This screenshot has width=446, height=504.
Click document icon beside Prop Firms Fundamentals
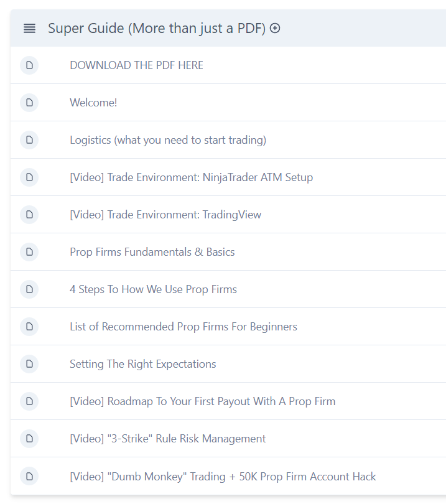click(x=29, y=252)
